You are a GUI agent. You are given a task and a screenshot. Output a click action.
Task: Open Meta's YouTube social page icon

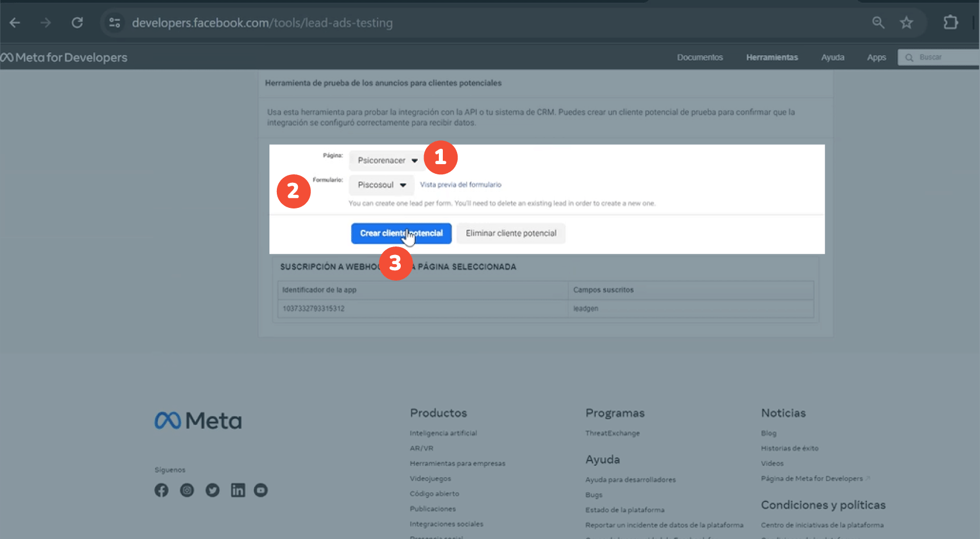point(261,490)
